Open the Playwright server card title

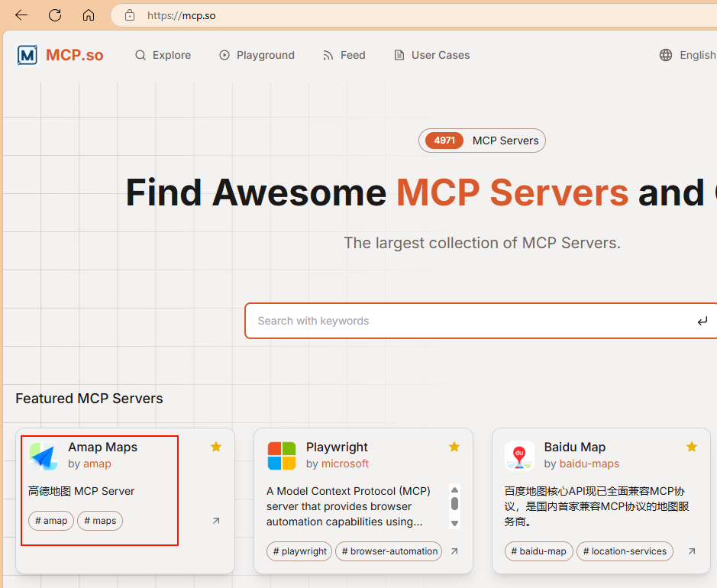(337, 447)
